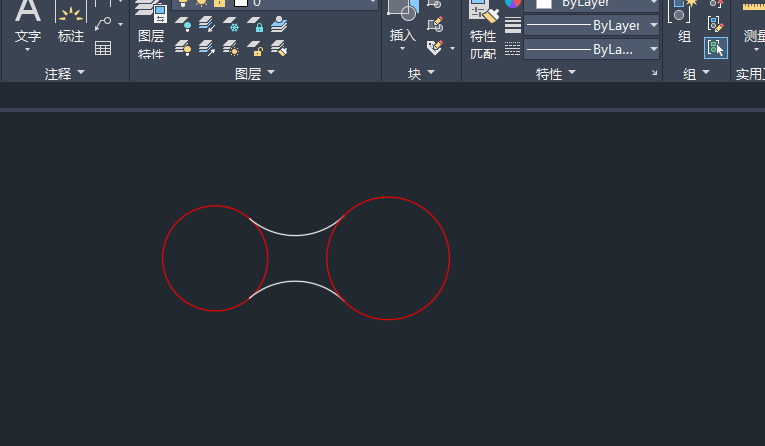This screenshot has height=446, width=765.
Task: Click the 测量 measure tool
Action: 754,20
